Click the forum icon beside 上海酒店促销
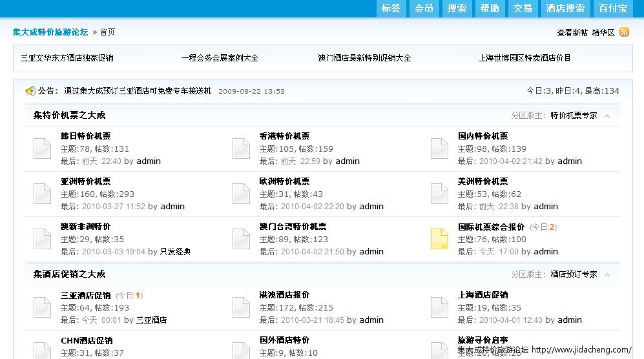Viewport: 644px width, 359px height. point(439,307)
